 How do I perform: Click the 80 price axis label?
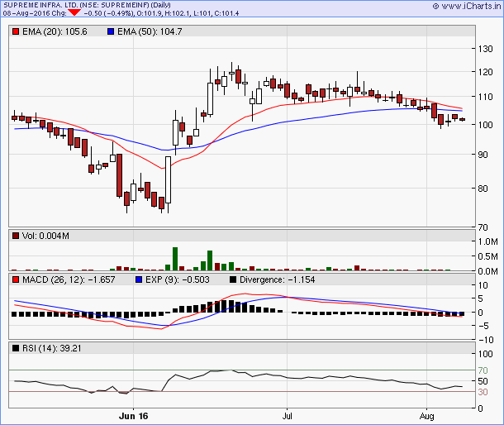[x=483, y=189]
